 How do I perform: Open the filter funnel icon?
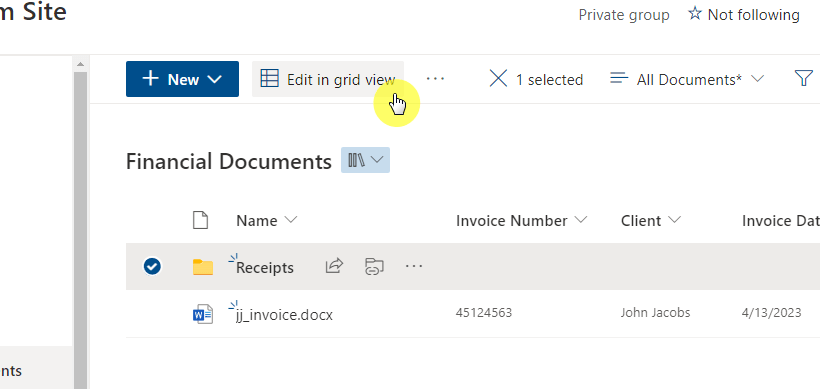point(804,79)
